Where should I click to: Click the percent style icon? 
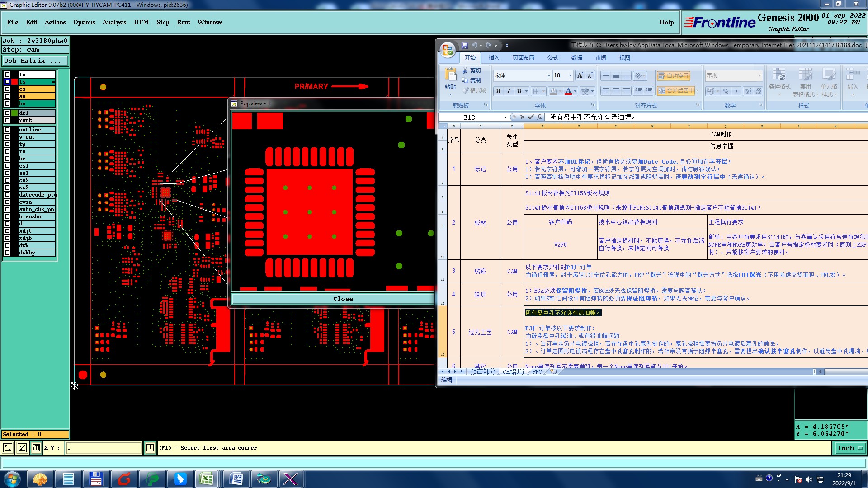[726, 91]
